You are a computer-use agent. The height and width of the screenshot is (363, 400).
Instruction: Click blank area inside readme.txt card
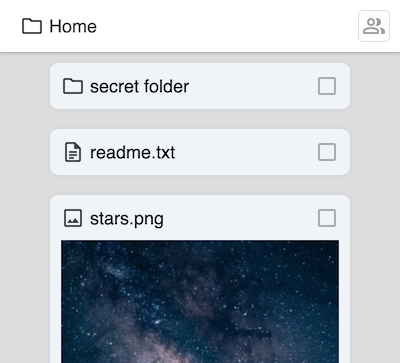coord(247,152)
